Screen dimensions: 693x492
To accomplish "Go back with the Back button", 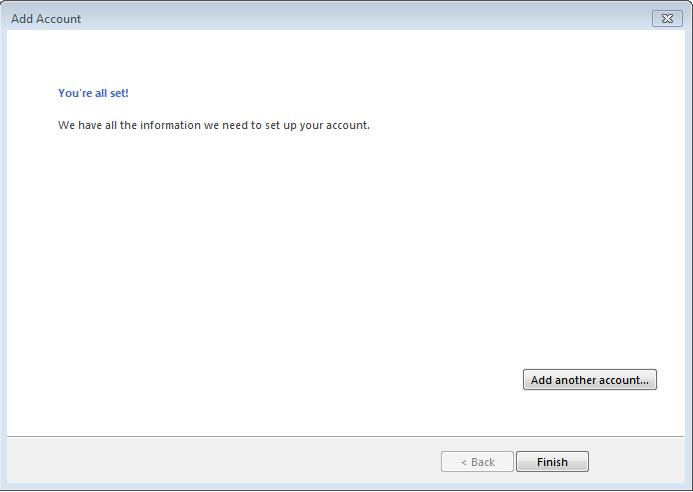I will coord(477,462).
